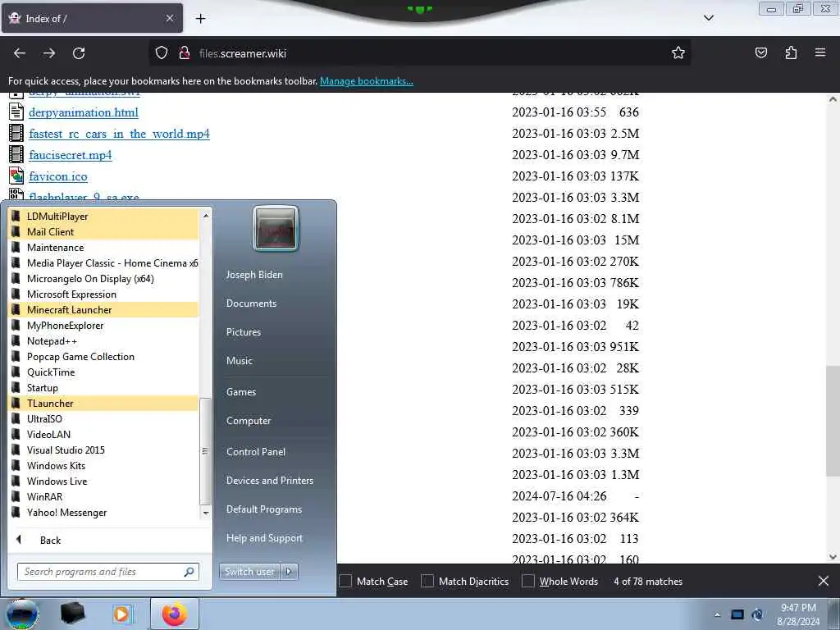Open Yahoo! Messenger folder
Screen dimensions: 840x630
[104, 512]
